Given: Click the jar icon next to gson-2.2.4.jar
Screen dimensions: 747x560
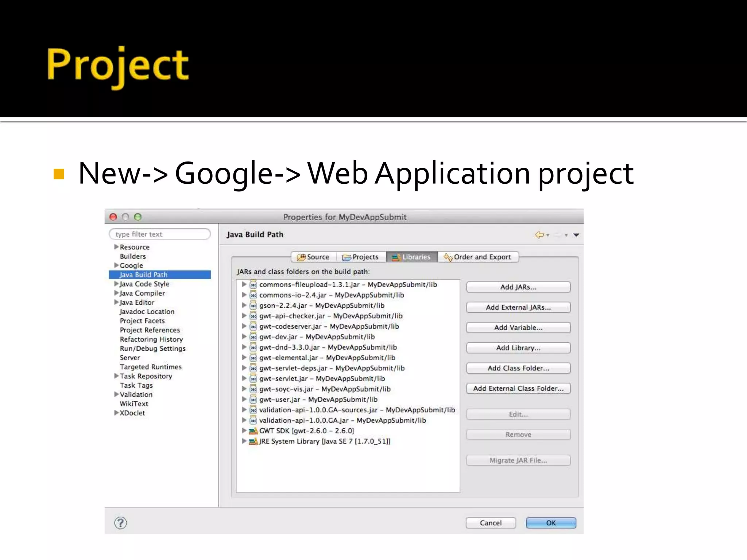Looking at the screenshot, I should 253,306.
